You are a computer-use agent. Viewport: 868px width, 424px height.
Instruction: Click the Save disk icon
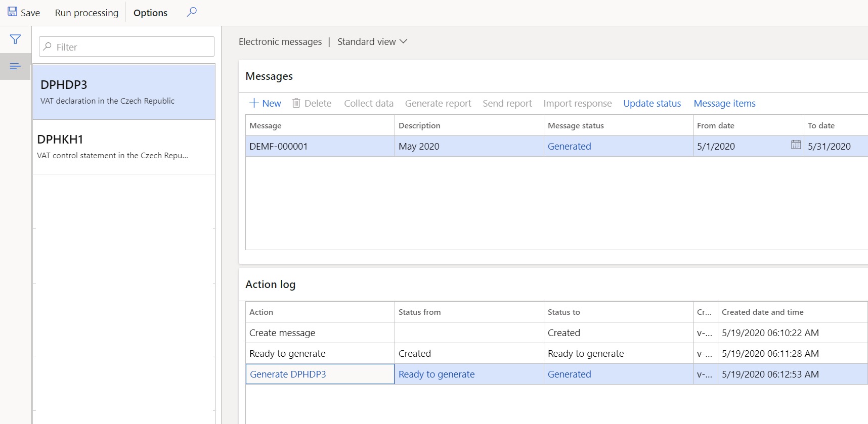coord(12,12)
